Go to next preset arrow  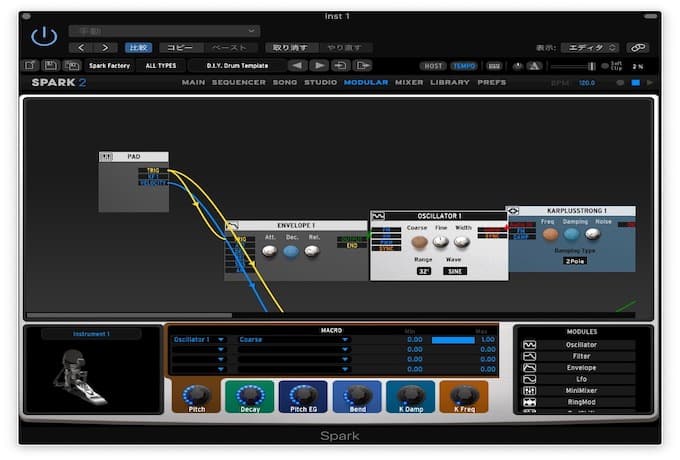pos(105,48)
